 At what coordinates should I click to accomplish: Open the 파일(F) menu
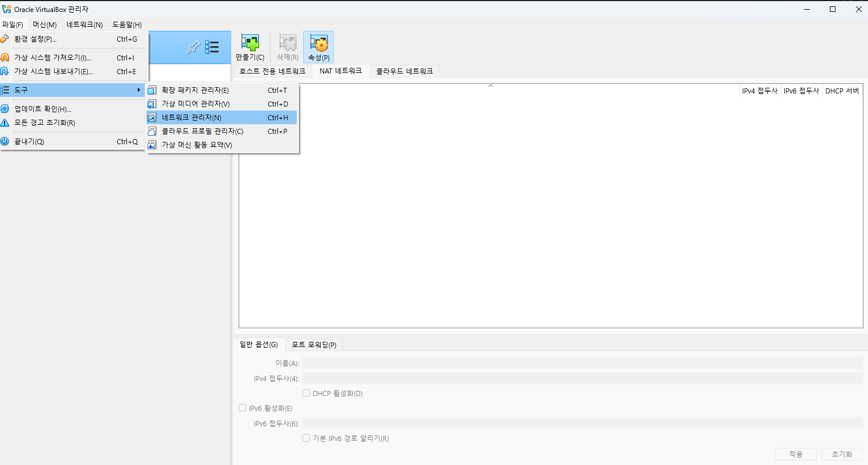[x=13, y=25]
